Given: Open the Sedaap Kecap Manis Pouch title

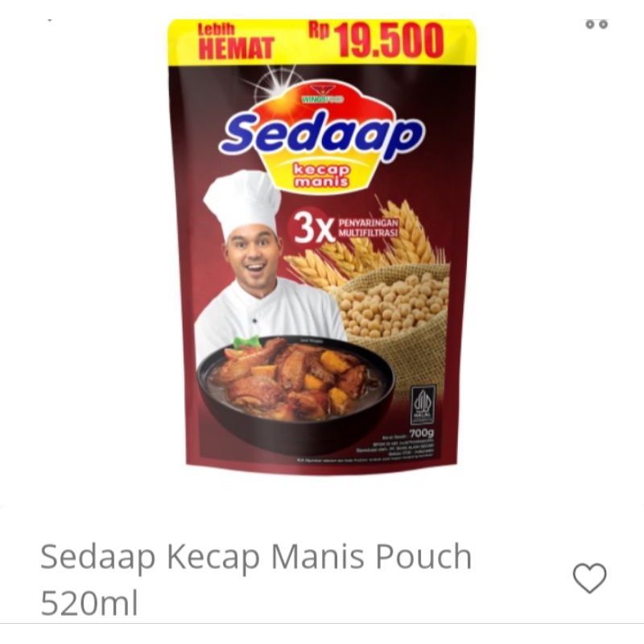Looking at the screenshot, I should pos(256,556).
